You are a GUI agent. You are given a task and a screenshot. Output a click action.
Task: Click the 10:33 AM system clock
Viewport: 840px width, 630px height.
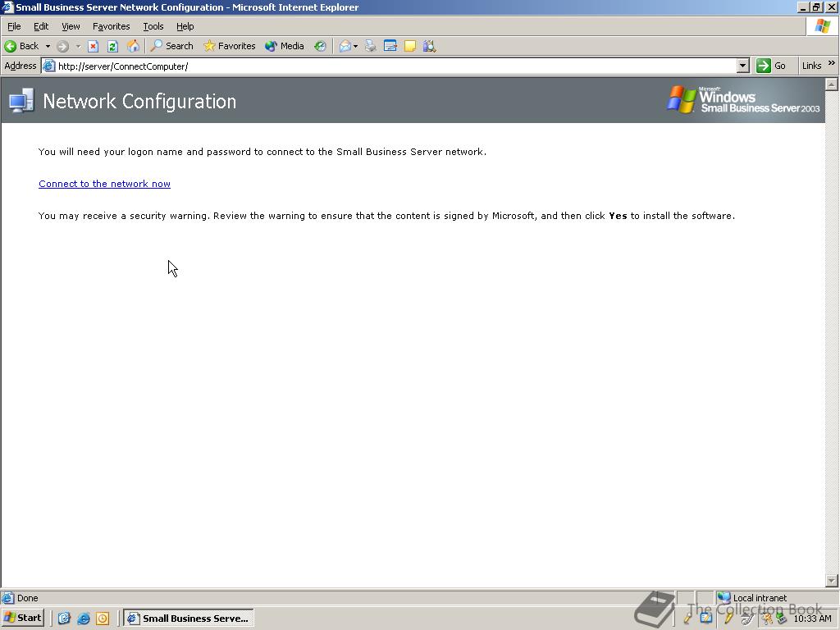tap(812, 619)
